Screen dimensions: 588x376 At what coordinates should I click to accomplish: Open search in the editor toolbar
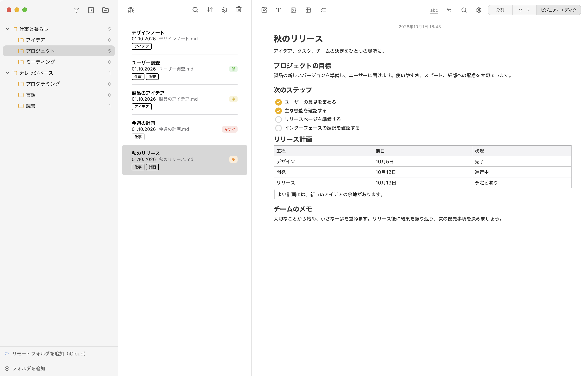tap(464, 10)
